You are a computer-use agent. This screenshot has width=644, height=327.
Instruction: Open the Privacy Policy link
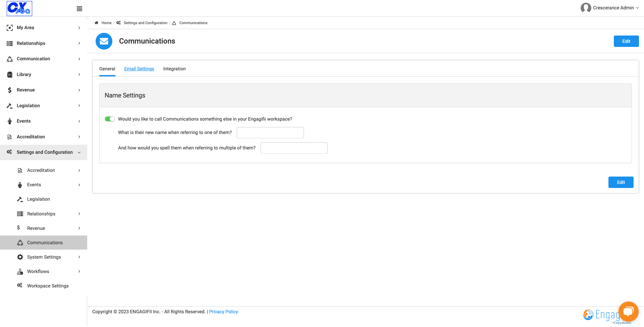coord(223,312)
